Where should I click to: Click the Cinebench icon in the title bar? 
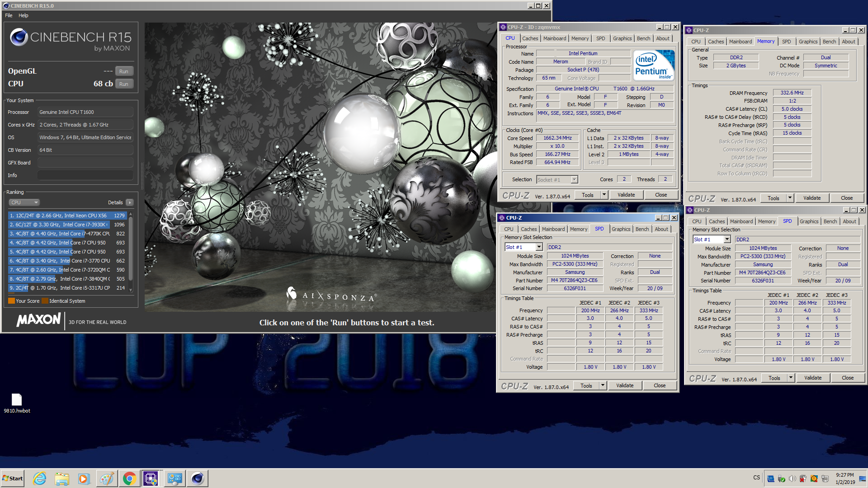point(6,6)
